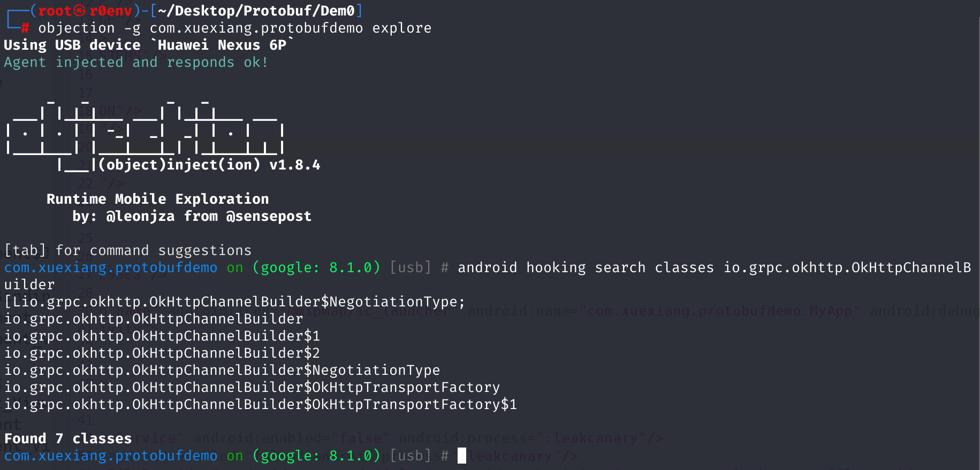Screen dimensions: 980x470
Task: Click the "[tab] for command suggestions" hint
Action: pyautogui.click(x=128, y=250)
